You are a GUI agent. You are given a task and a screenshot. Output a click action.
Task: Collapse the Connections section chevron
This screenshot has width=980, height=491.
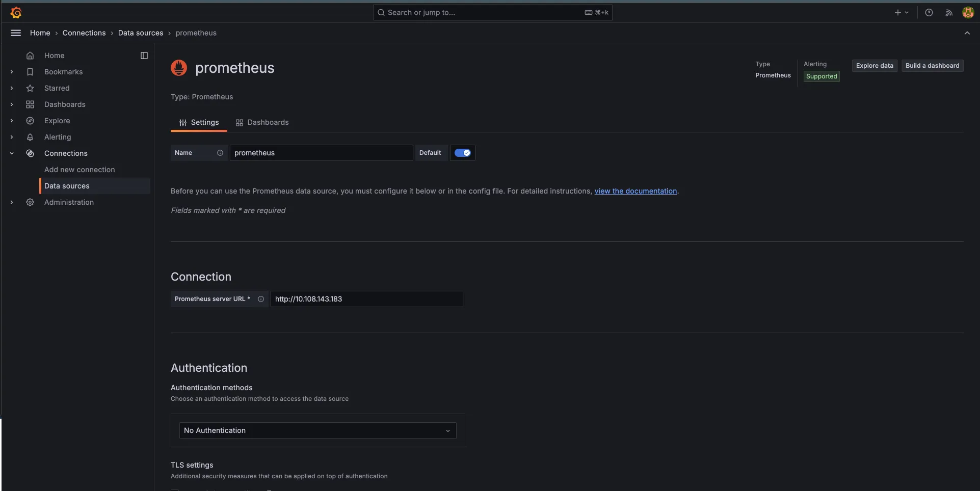coord(12,153)
